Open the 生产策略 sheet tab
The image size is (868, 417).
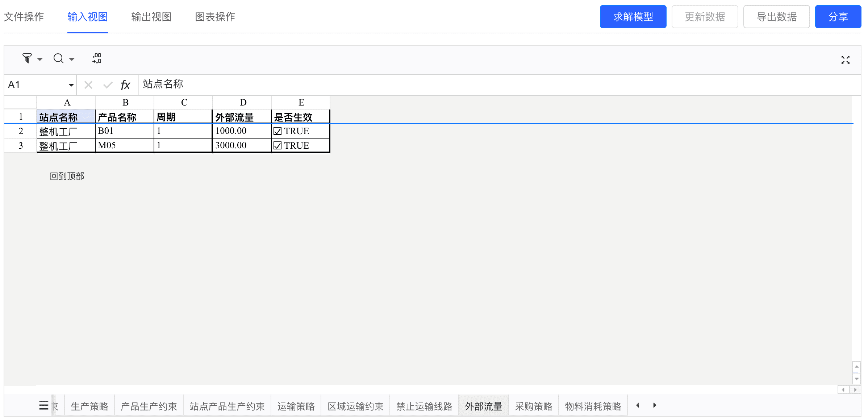(x=89, y=406)
